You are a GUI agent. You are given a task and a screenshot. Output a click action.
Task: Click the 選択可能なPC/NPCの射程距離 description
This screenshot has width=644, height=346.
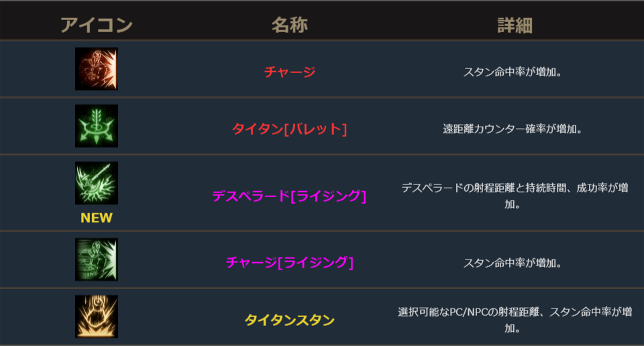(x=515, y=312)
